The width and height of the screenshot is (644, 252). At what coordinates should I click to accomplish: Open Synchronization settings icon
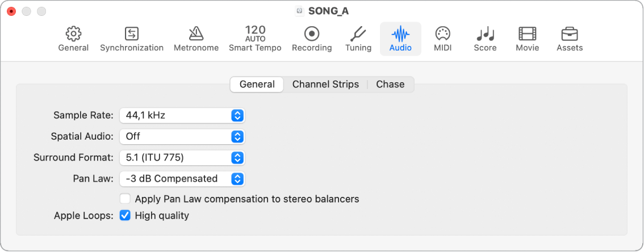pos(132,34)
